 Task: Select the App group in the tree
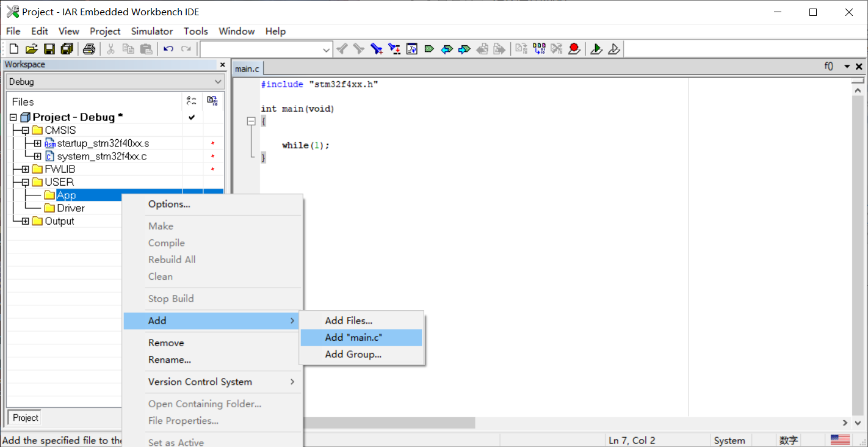[x=66, y=195]
